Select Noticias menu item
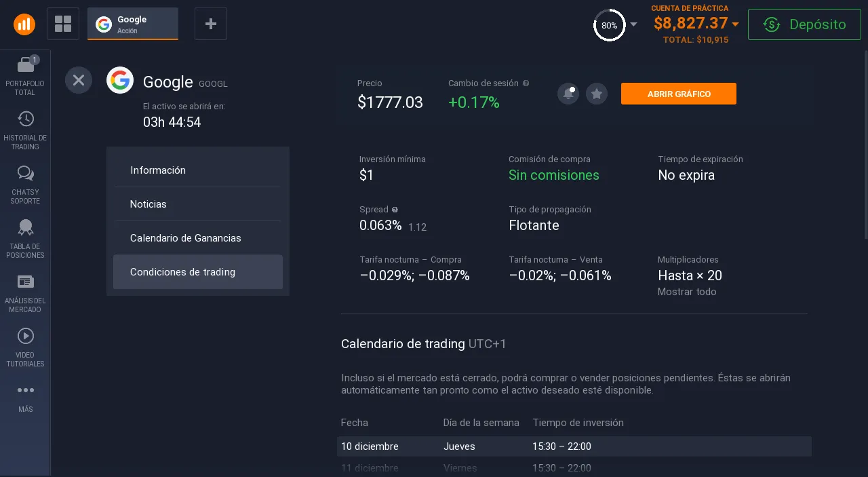The width and height of the screenshot is (868, 477). 197,204
